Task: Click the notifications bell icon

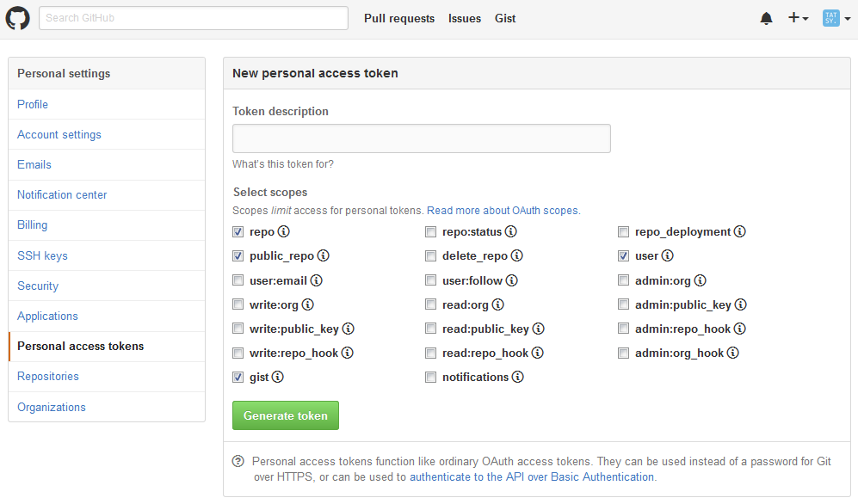Action: [x=766, y=18]
